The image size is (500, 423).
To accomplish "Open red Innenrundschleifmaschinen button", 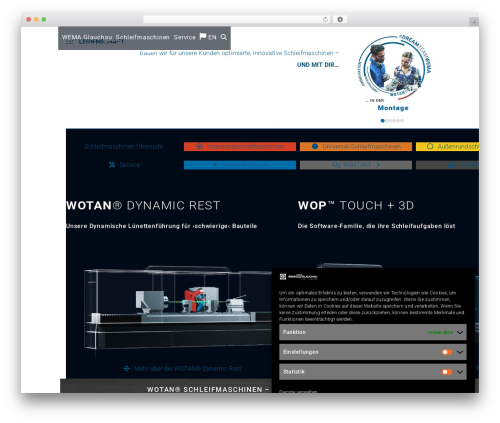I will pyautogui.click(x=240, y=146).
